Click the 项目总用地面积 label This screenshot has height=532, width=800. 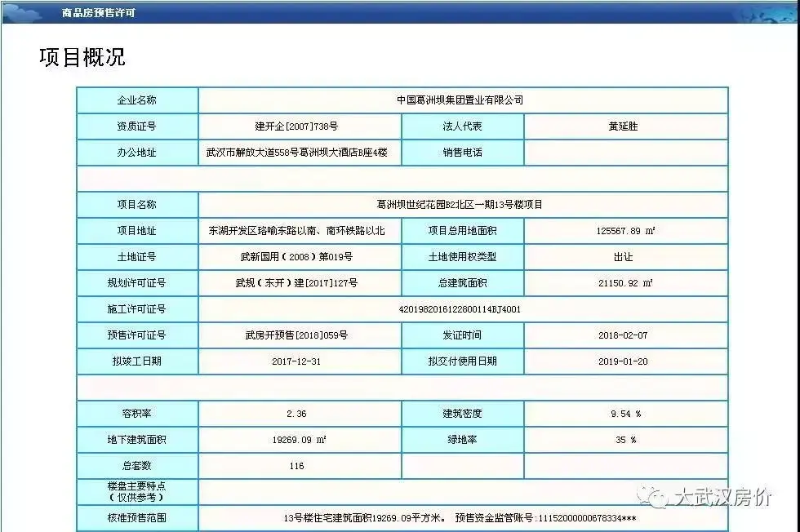click(x=462, y=231)
